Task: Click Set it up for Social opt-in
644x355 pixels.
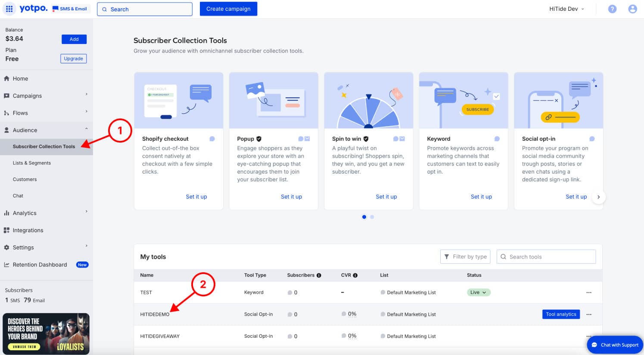Action: click(576, 196)
